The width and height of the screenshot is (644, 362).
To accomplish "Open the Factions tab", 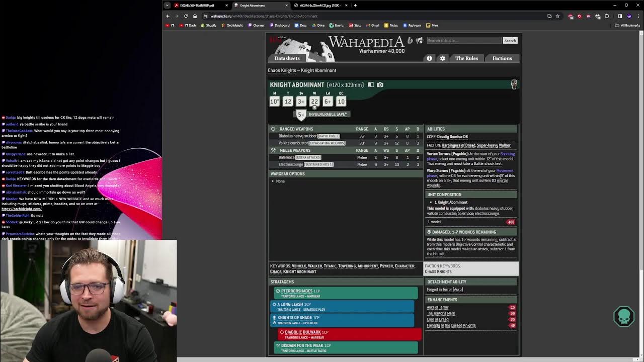I will click(502, 58).
